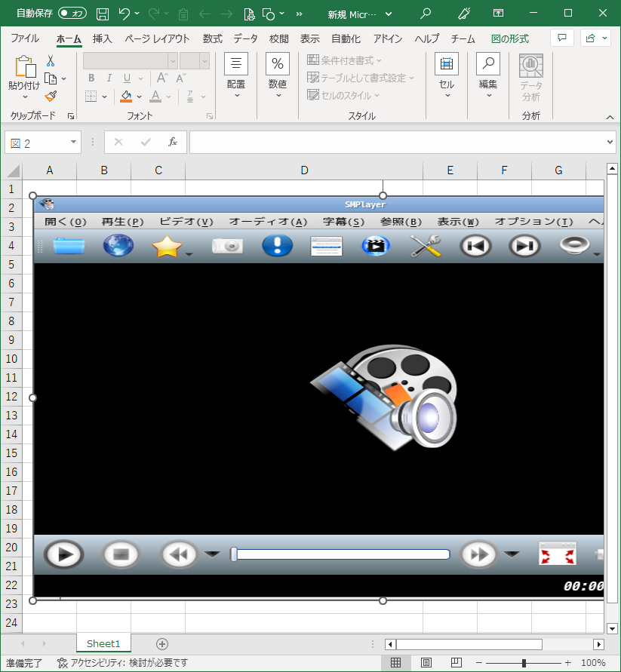Cut selection with the scissors icon
The width and height of the screenshot is (621, 672).
(x=51, y=60)
